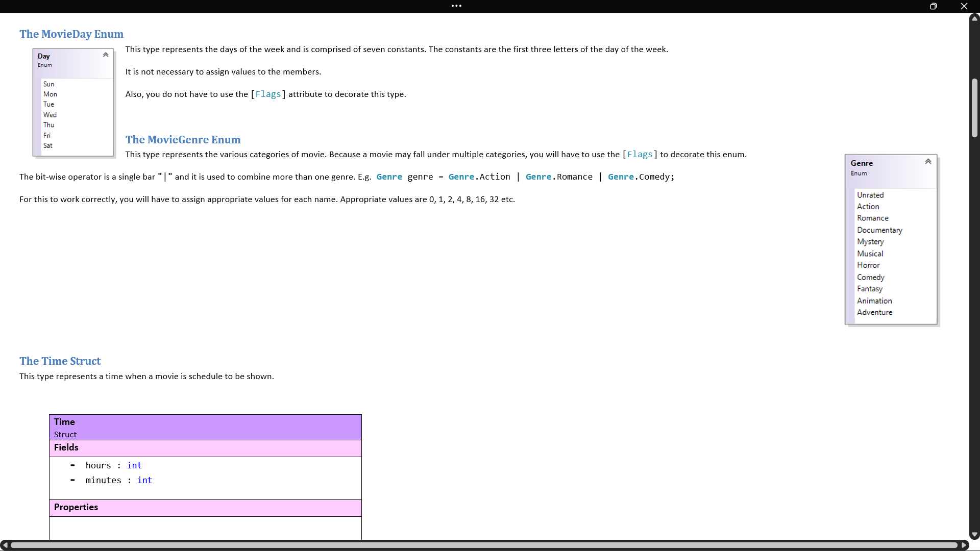Click the Adventure item in Genre list
The height and width of the screenshot is (551, 980).
click(x=874, y=312)
